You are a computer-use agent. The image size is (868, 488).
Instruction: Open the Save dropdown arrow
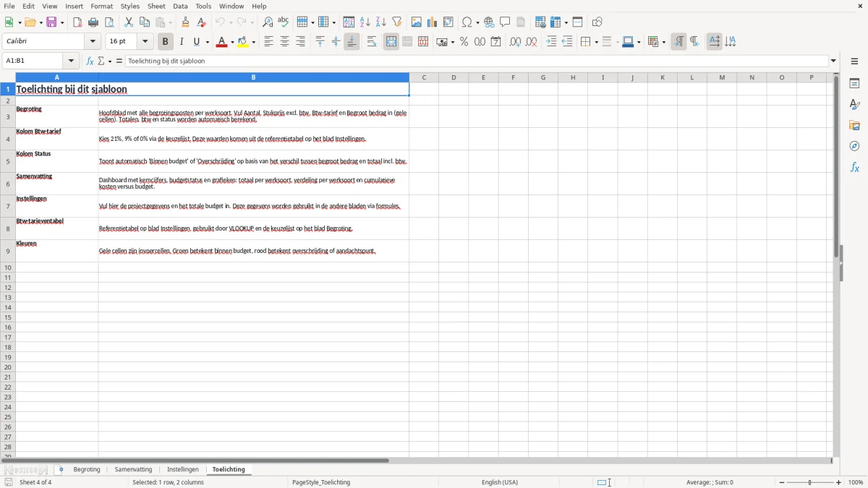coord(62,22)
